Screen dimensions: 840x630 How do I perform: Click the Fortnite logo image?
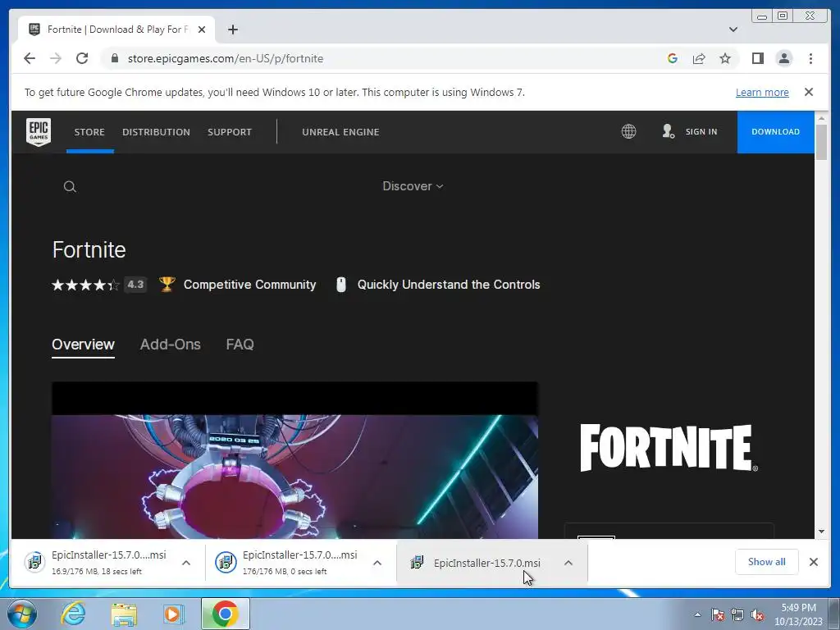pyautogui.click(x=669, y=448)
